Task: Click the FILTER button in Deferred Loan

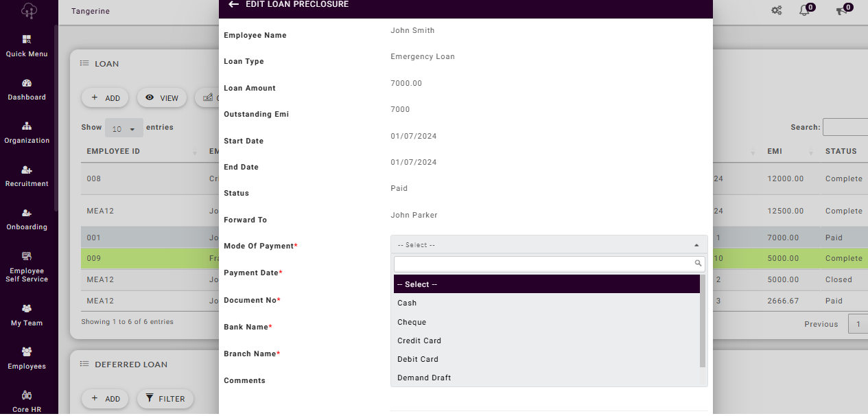Action: [x=165, y=398]
